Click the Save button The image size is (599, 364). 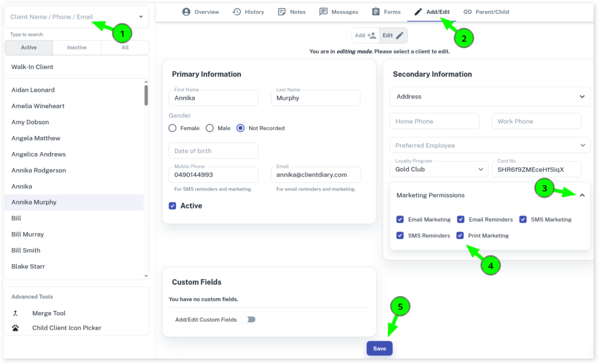point(380,348)
